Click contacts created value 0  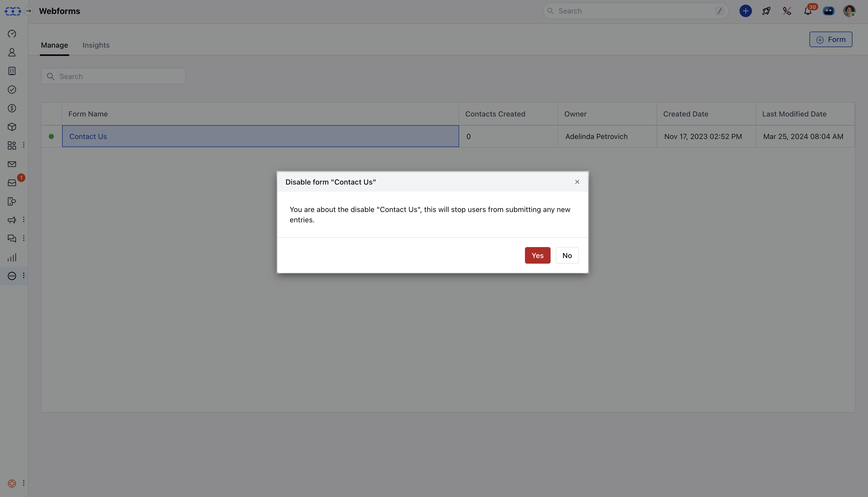coord(468,136)
